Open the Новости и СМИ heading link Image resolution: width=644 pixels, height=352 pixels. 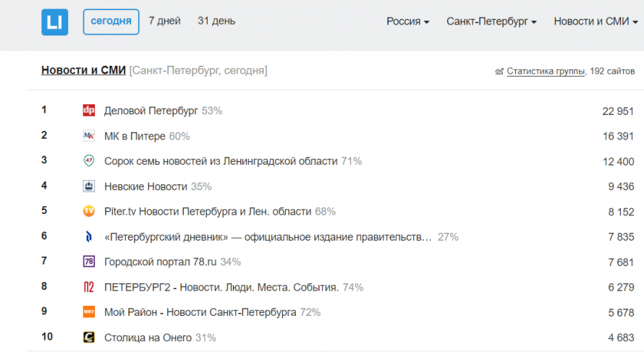pos(83,71)
